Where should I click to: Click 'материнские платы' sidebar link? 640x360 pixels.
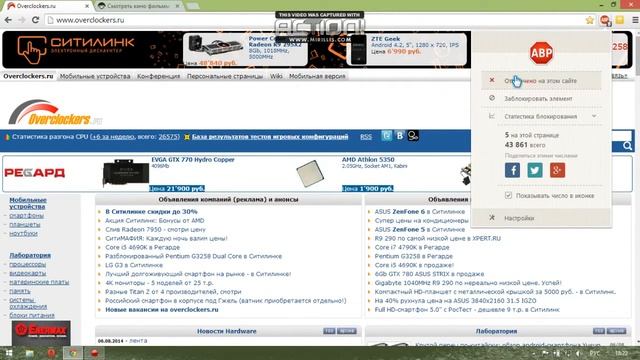39,282
